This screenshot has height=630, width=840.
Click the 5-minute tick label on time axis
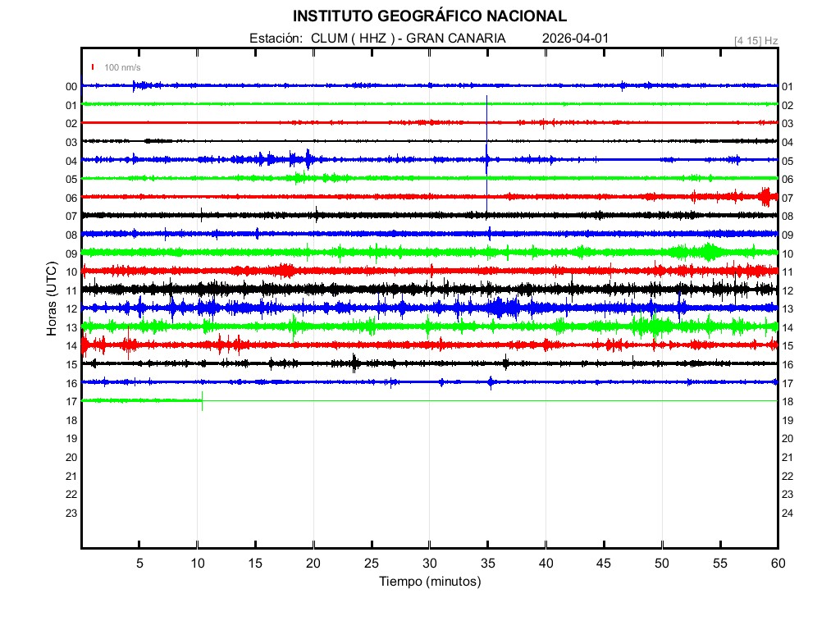pyautogui.click(x=139, y=564)
